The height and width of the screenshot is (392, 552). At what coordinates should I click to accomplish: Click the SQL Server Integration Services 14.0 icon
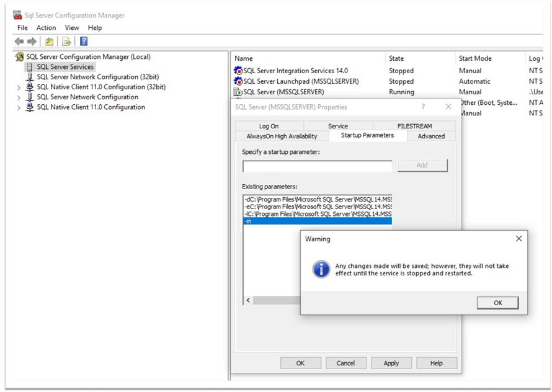click(x=238, y=71)
